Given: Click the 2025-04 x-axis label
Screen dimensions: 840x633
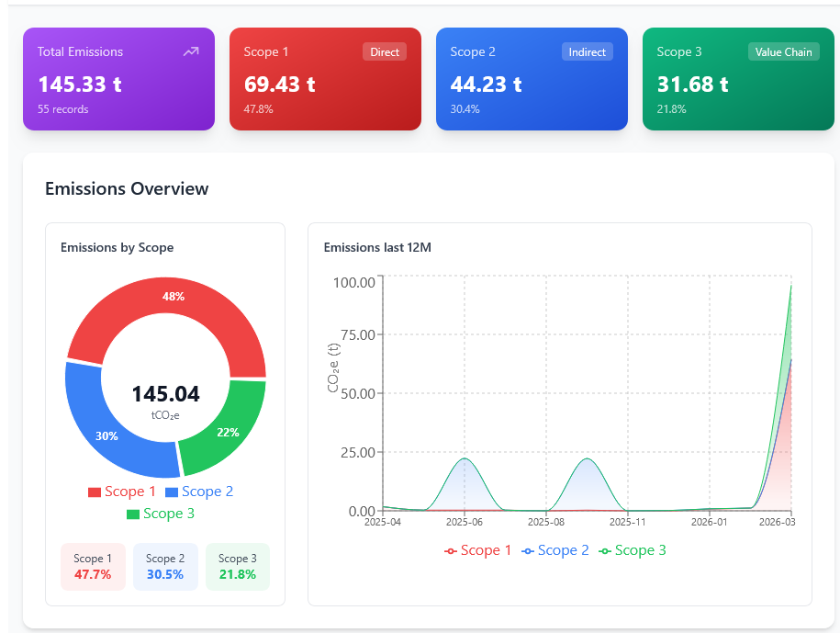Looking at the screenshot, I should 383,522.
